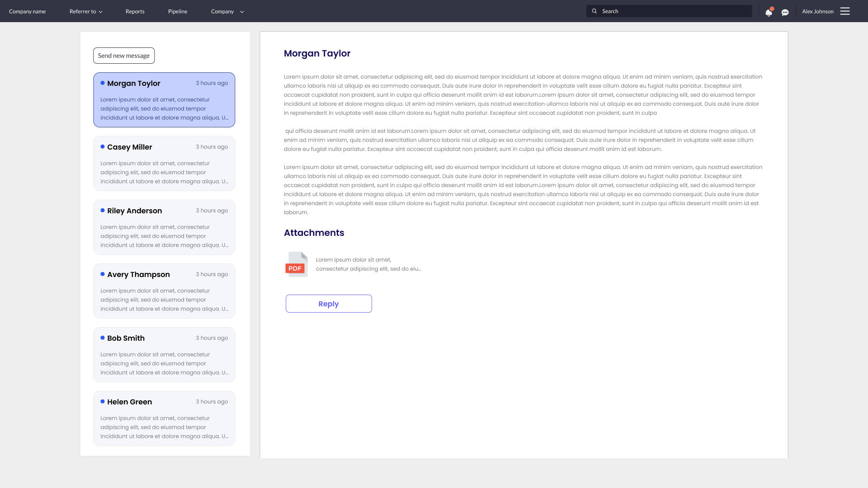Open the hamburger menu next to Alex Johnson
Viewport: 868px width, 488px height.
pyautogui.click(x=845, y=11)
